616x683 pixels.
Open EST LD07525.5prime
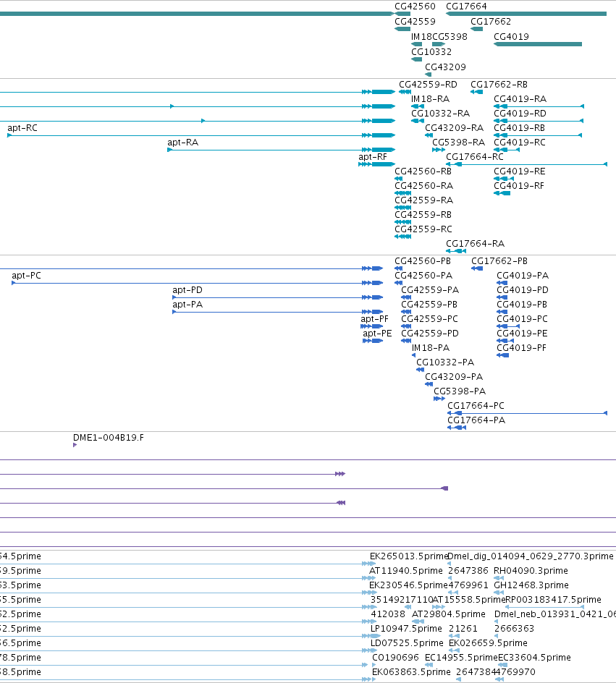[x=407, y=643]
